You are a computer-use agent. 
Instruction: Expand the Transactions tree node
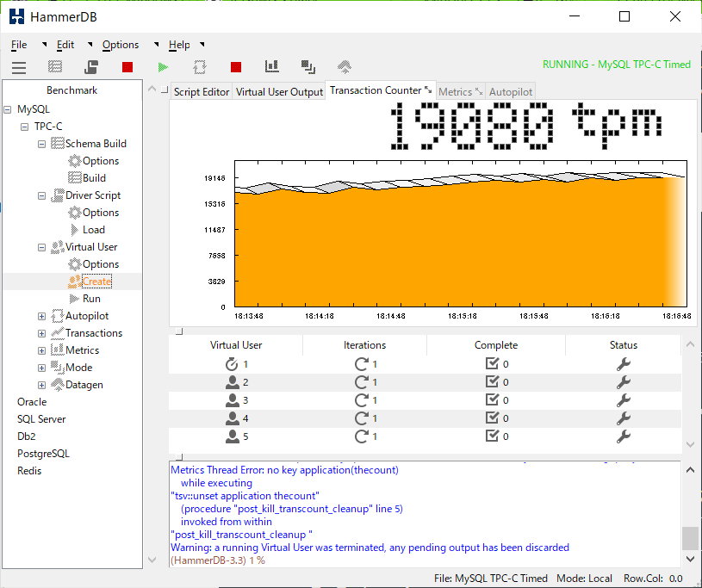[41, 333]
